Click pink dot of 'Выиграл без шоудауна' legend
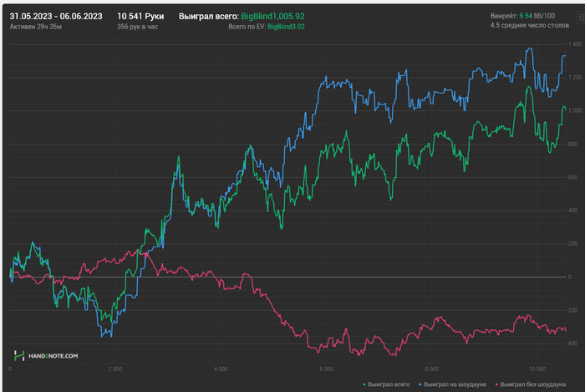Viewport: 585px width, 392px height. click(x=497, y=384)
